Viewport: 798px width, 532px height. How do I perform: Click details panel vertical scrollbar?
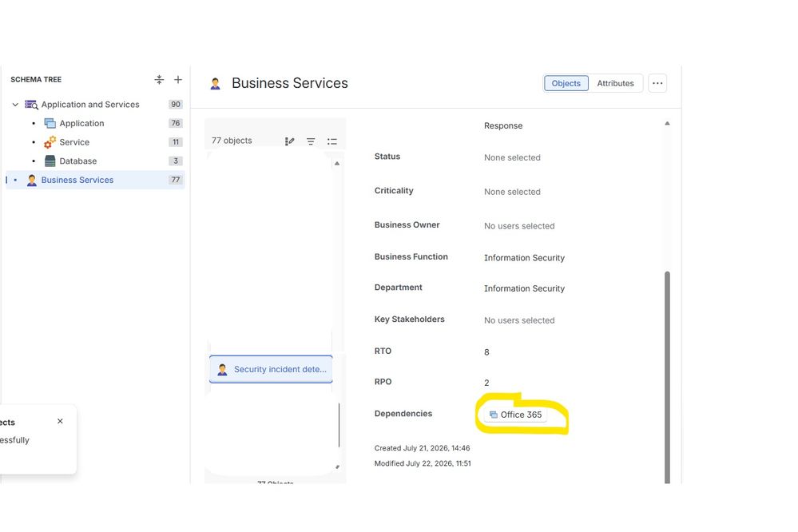(667, 377)
